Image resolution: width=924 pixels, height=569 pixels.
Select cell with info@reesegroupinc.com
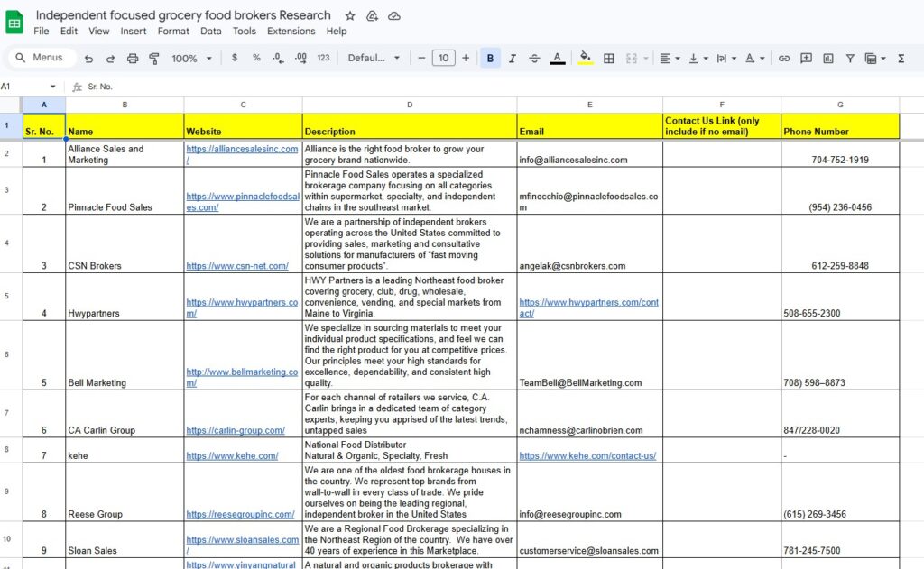[x=590, y=491]
